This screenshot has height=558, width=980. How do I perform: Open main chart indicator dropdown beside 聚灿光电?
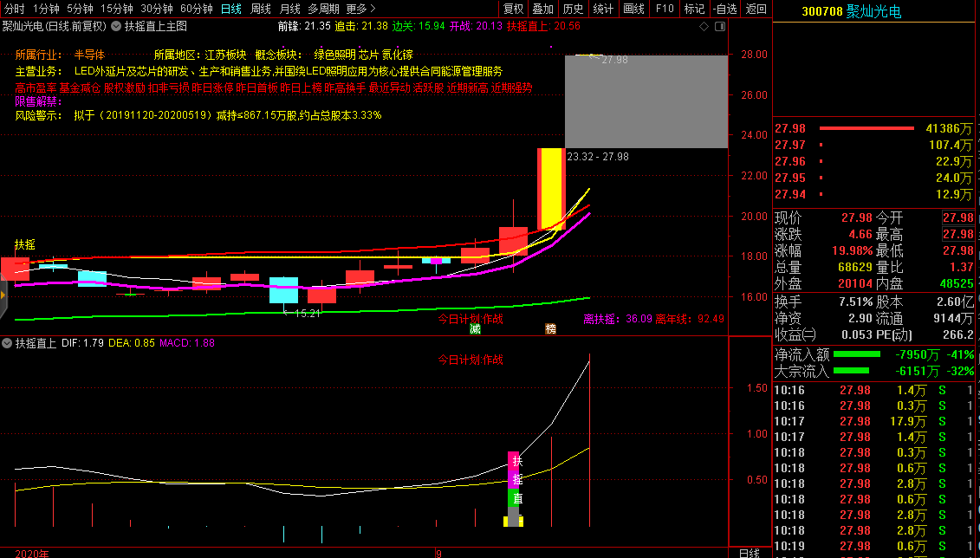[116, 26]
